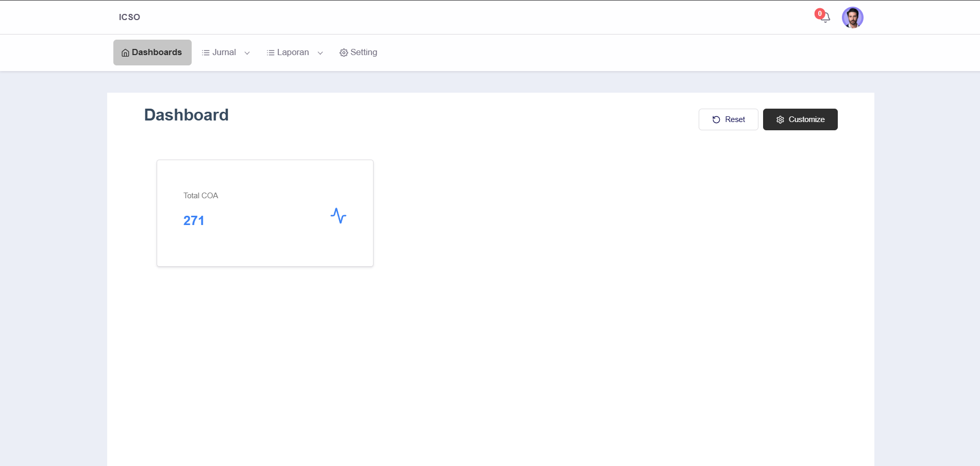Click the gear icon inside Customize button
The height and width of the screenshot is (466, 980).
click(780, 119)
